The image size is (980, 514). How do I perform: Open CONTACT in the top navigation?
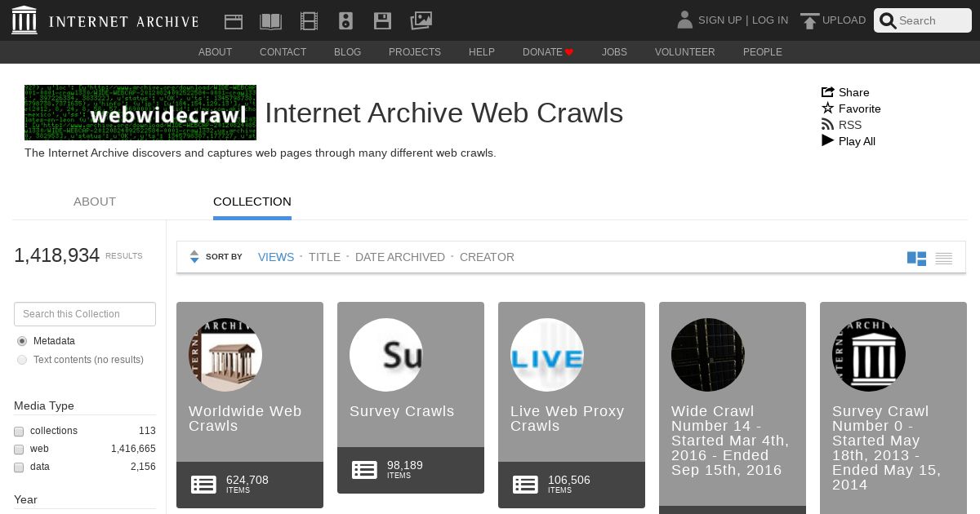coord(283,52)
